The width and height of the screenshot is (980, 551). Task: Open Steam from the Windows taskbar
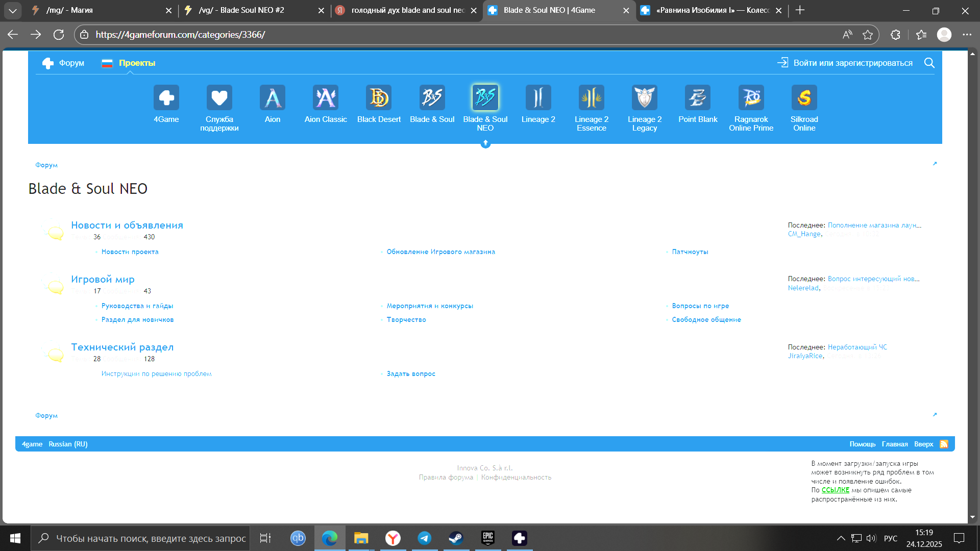click(455, 538)
